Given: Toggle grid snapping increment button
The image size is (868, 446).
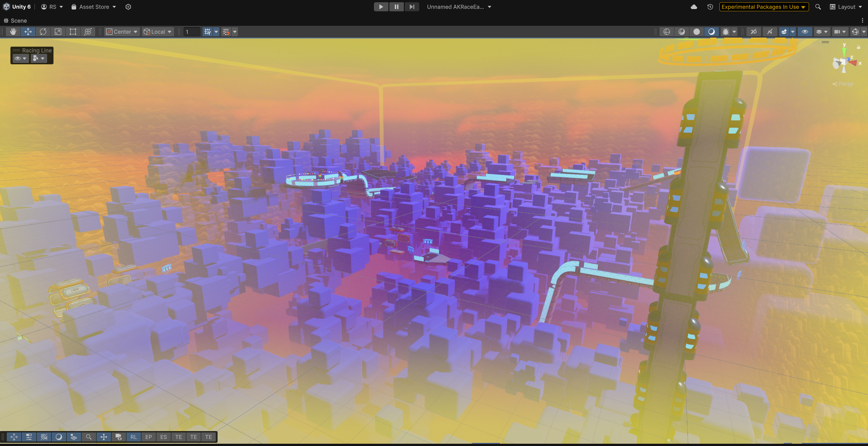Looking at the screenshot, I should point(226,32).
